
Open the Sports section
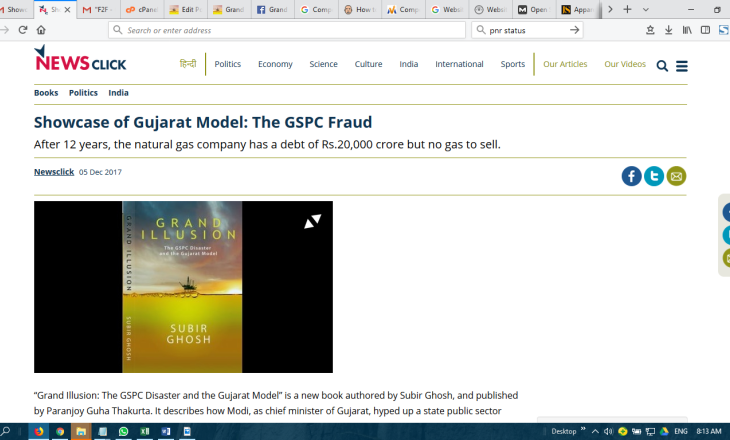pos(513,64)
